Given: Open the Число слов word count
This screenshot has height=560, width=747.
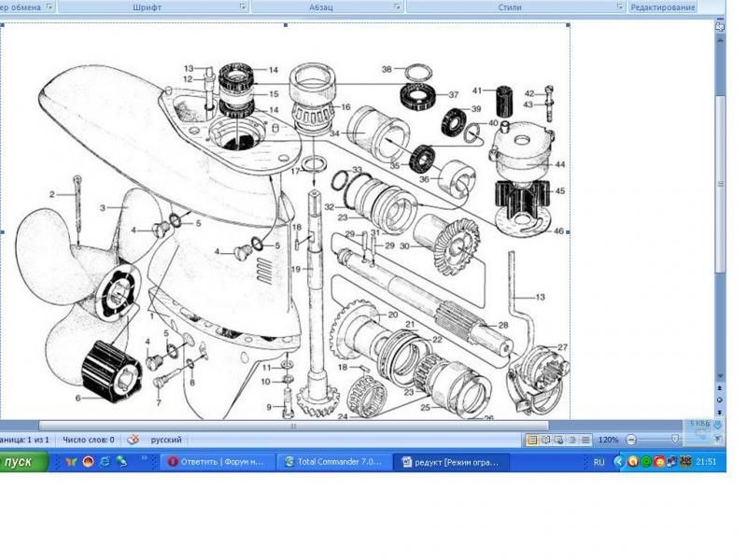Looking at the screenshot, I should click(86, 440).
